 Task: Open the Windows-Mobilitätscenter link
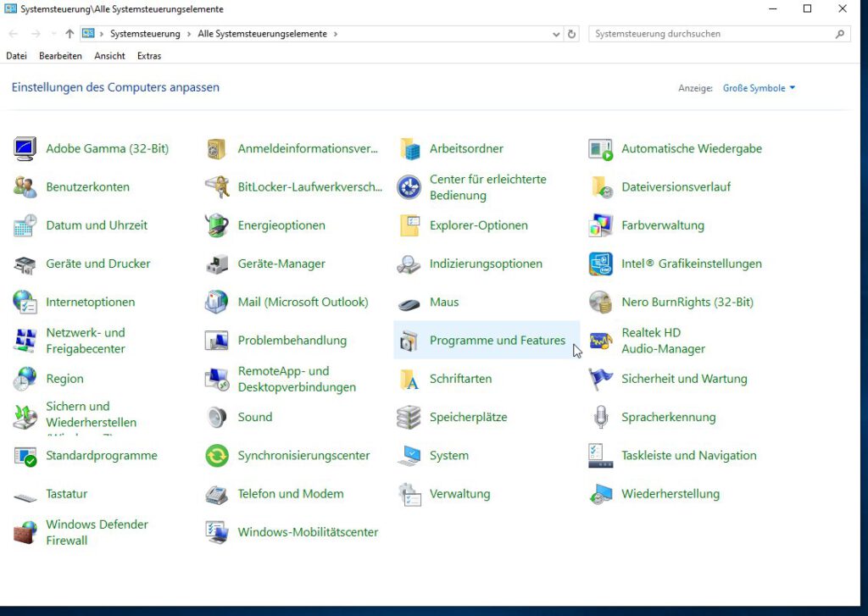click(308, 532)
